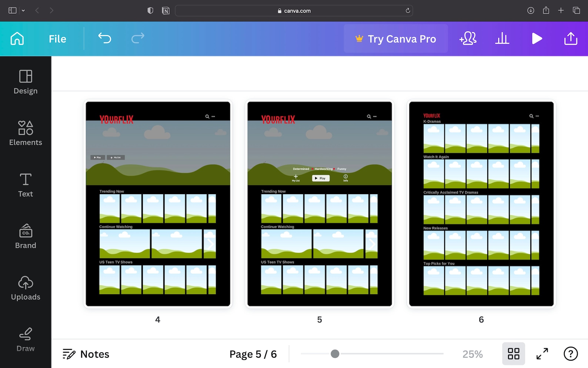
Task: Expand the Safari sidebar dropdown chevron
Action: pyautogui.click(x=23, y=10)
